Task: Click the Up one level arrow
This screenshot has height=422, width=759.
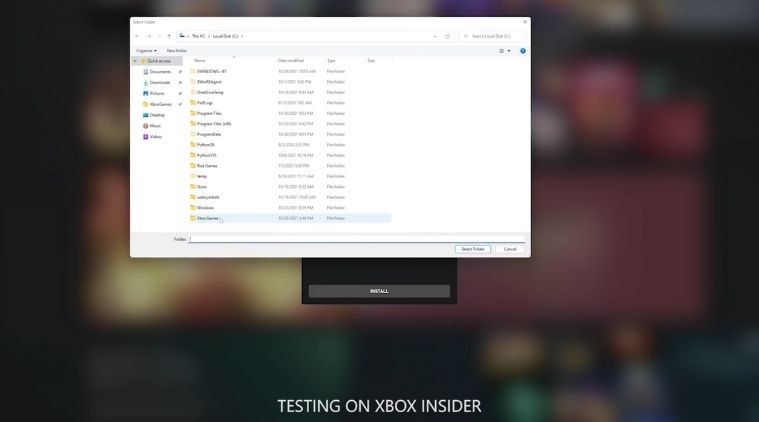Action: pyautogui.click(x=169, y=36)
